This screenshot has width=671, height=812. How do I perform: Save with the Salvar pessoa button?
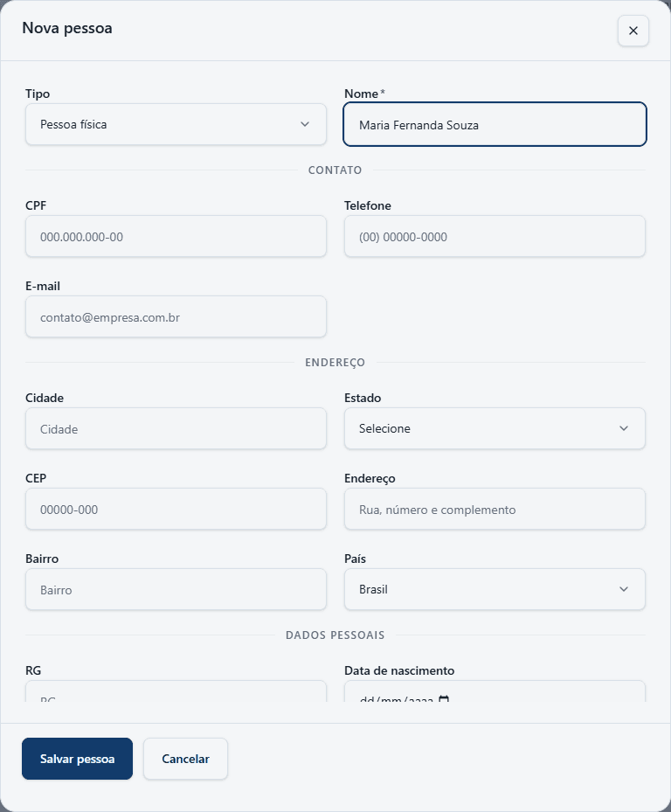77,759
